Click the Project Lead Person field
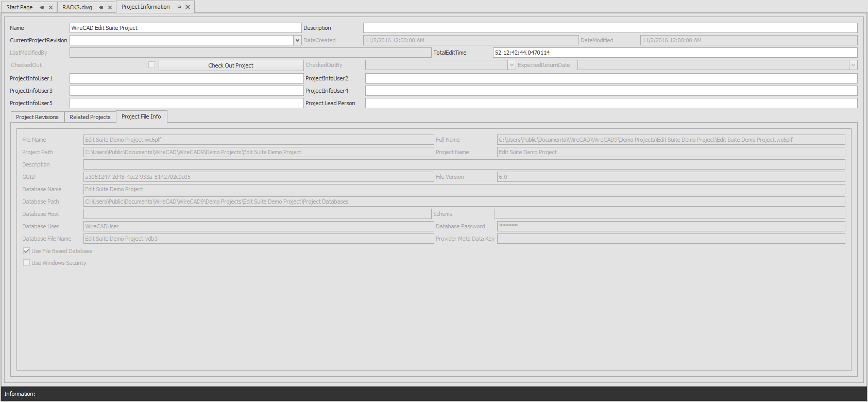 tap(611, 103)
